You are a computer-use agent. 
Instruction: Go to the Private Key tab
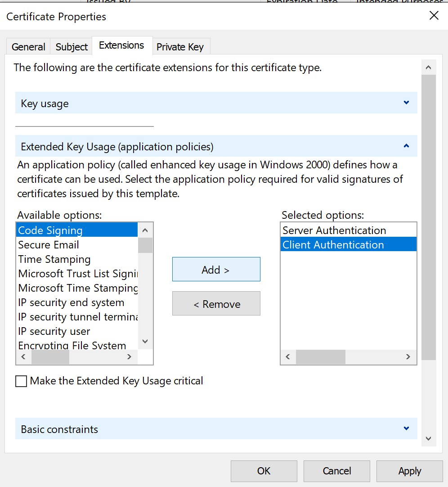pyautogui.click(x=180, y=47)
